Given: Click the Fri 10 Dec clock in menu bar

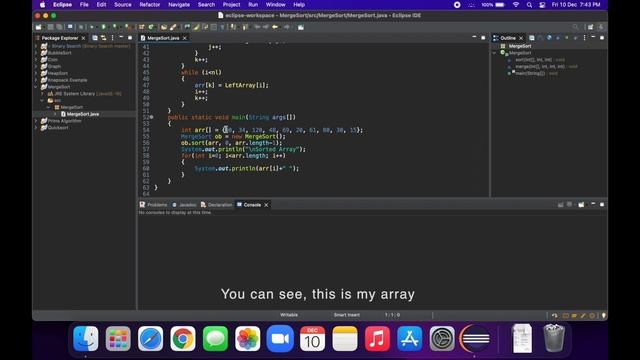Looking at the screenshot, I should 576,5.
